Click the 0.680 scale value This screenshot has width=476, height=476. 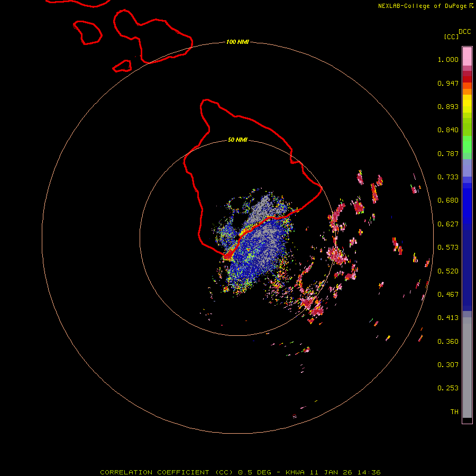point(448,200)
